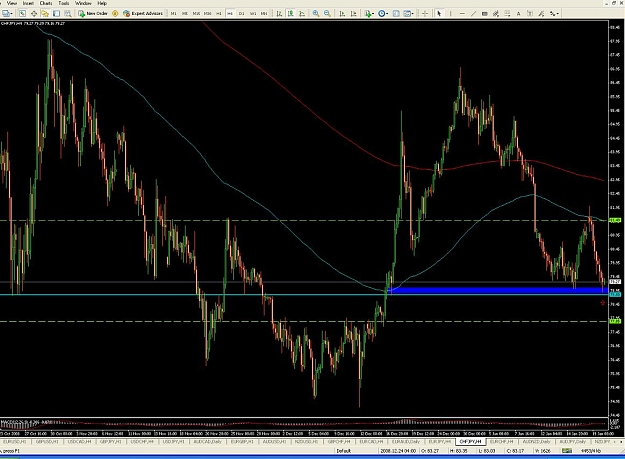Click the yellow MetaEditor icon
The width and height of the screenshot is (625, 459).
pos(115,14)
